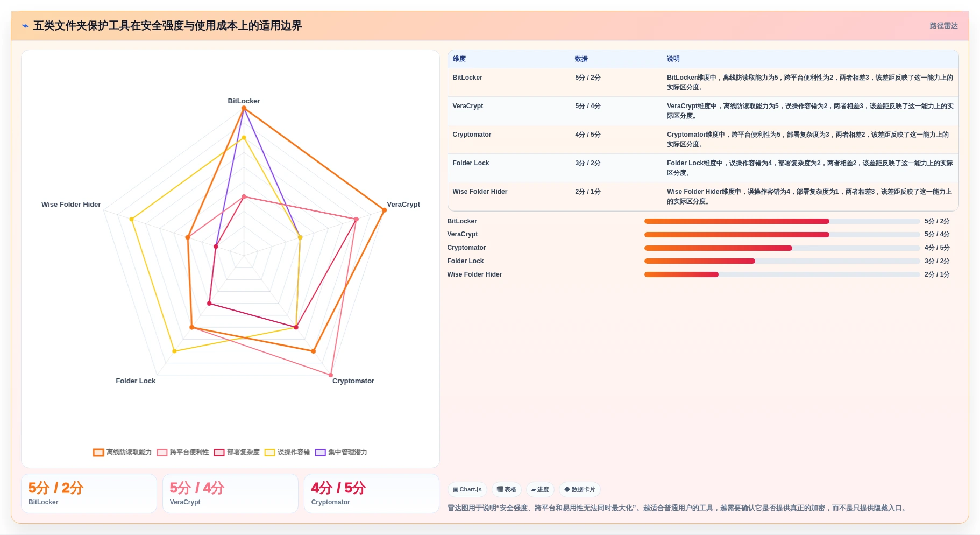Click the Folder Lock axis label on radar
This screenshot has height=535, width=980.
[136, 381]
